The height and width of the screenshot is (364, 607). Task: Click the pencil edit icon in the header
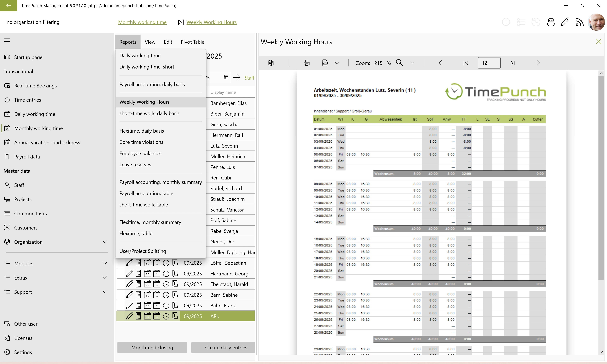point(565,22)
